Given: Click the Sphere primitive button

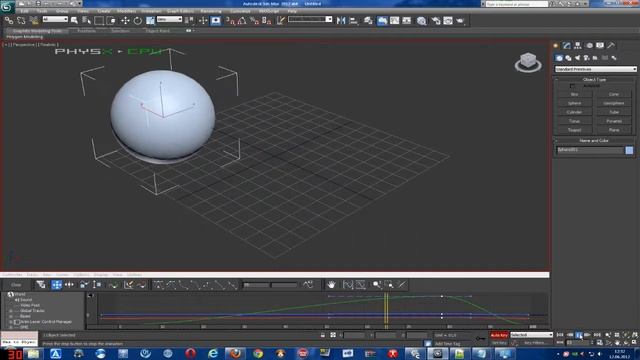Looking at the screenshot, I should tap(574, 103).
